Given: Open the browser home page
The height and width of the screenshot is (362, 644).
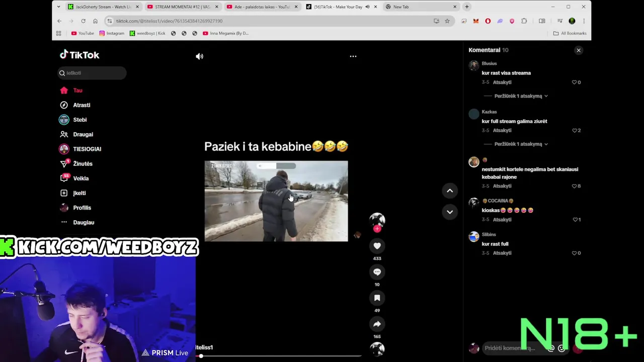Looking at the screenshot, I should [95, 21].
